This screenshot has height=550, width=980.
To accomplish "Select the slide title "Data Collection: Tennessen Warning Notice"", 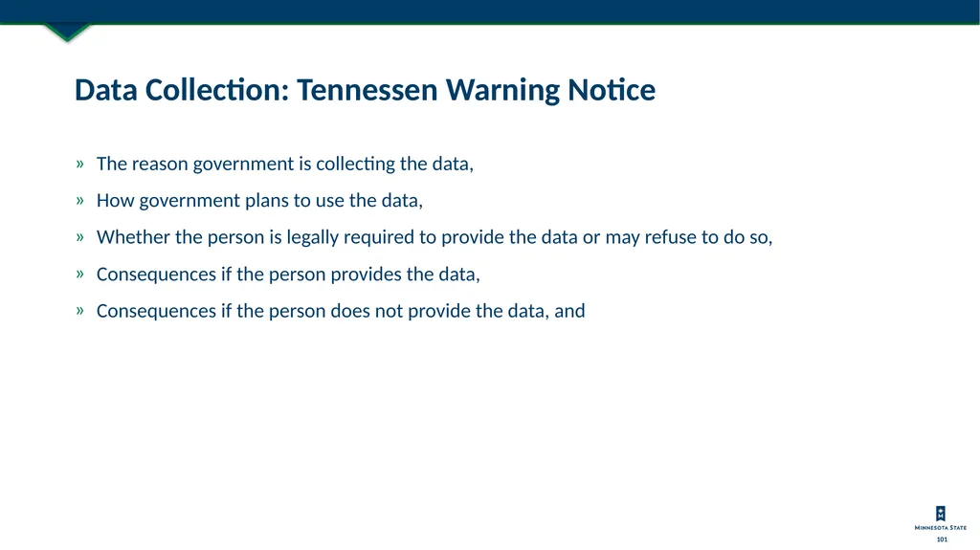I will (365, 91).
